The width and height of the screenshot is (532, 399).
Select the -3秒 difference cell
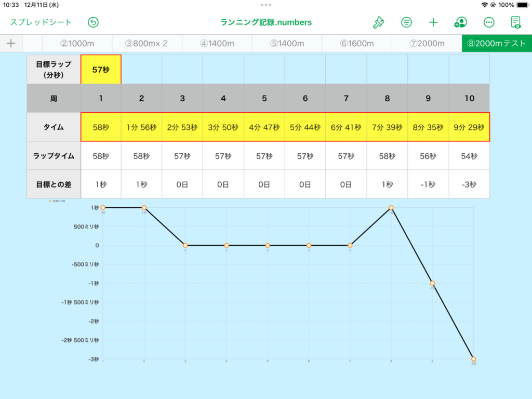click(469, 184)
